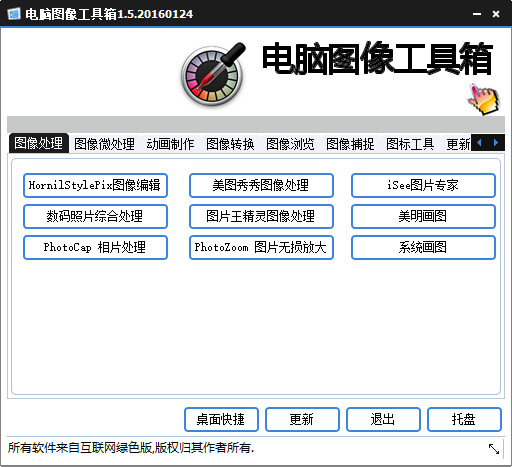Open 数码照片综合处理
The height and width of the screenshot is (467, 512).
pos(95,216)
